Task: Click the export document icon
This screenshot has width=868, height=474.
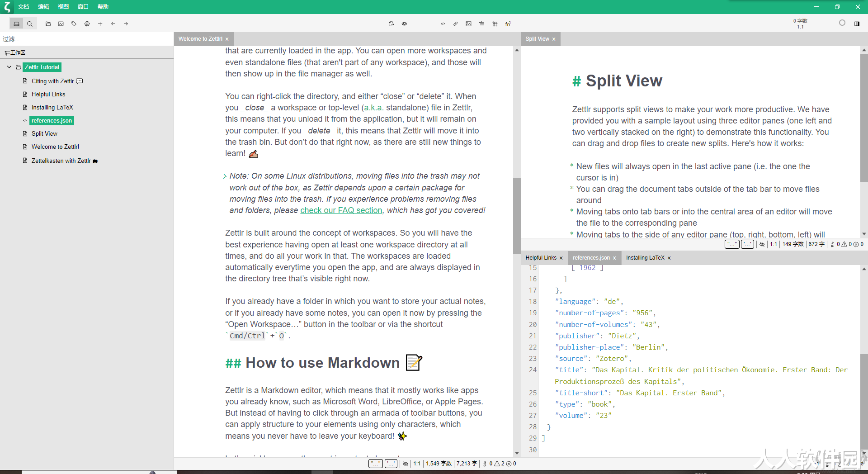Action: point(392,24)
